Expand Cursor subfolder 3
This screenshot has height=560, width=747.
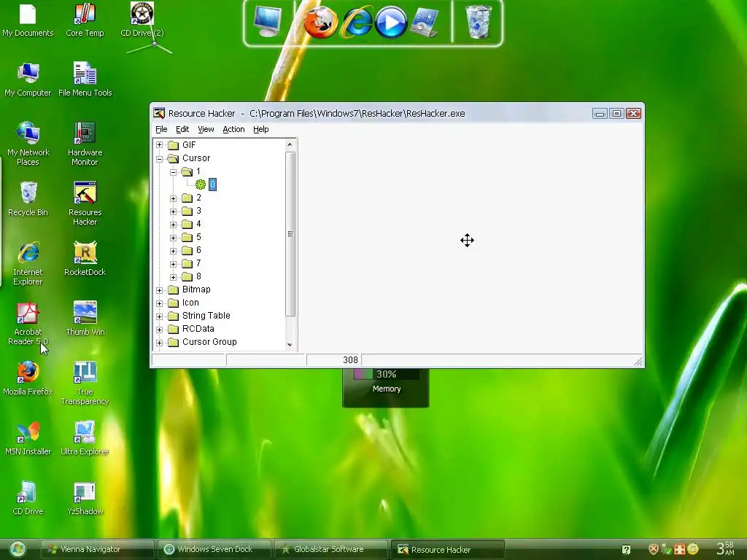[x=174, y=211]
